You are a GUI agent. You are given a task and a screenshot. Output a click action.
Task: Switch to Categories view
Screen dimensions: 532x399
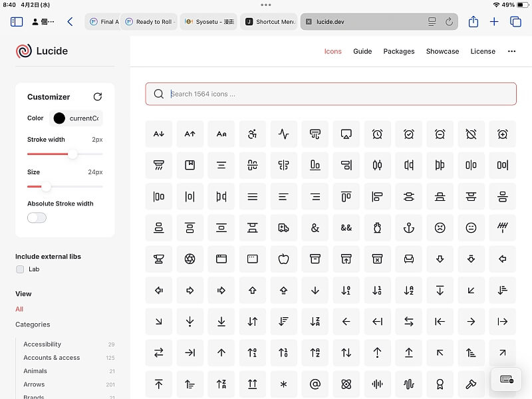33,325
